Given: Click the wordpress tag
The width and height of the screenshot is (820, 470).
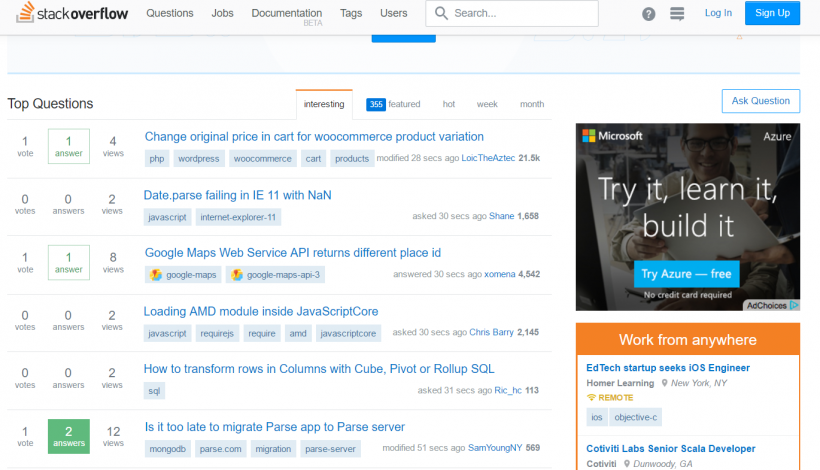Looking at the screenshot, I should tap(199, 158).
